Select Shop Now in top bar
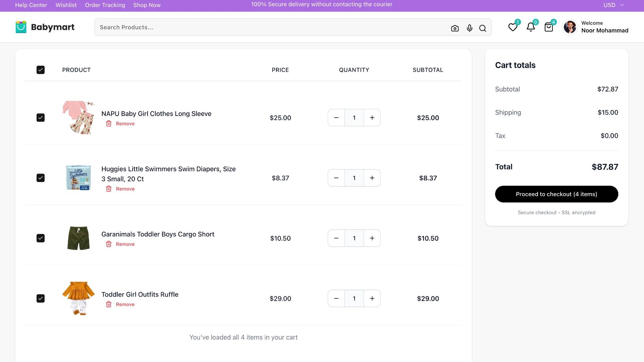644x362 pixels. tap(147, 5)
